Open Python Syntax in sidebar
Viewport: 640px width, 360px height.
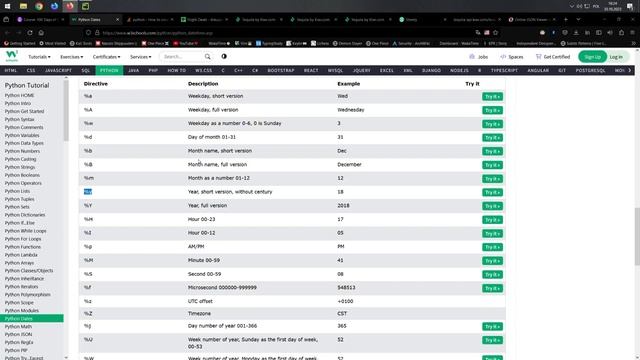19,119
